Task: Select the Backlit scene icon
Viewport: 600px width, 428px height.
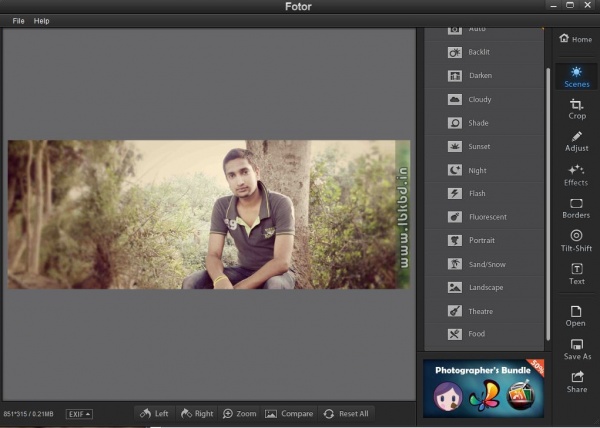Action: (x=455, y=52)
